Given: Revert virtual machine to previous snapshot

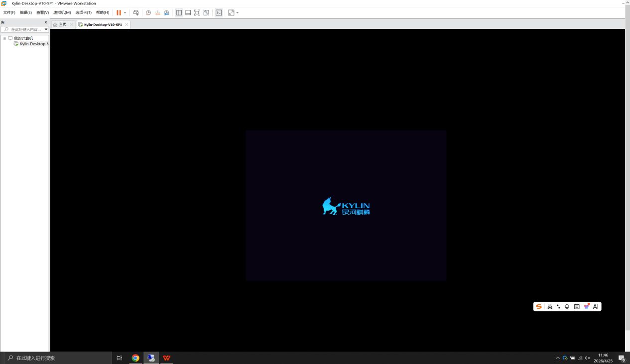Looking at the screenshot, I should (157, 12).
